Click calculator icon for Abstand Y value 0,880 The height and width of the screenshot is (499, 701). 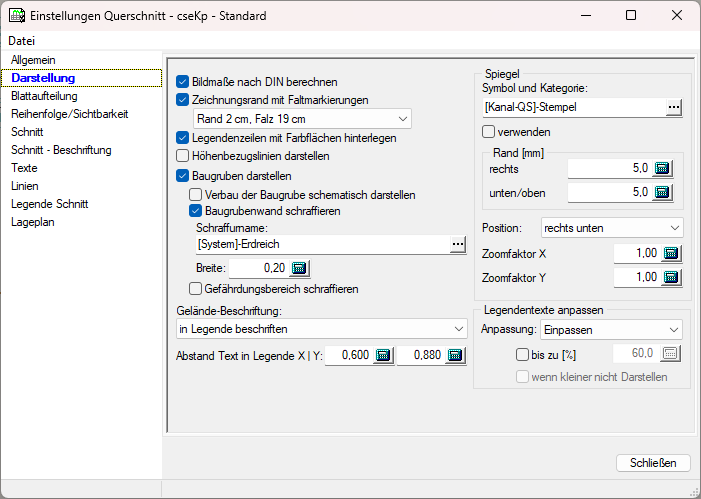pyautogui.click(x=455, y=355)
